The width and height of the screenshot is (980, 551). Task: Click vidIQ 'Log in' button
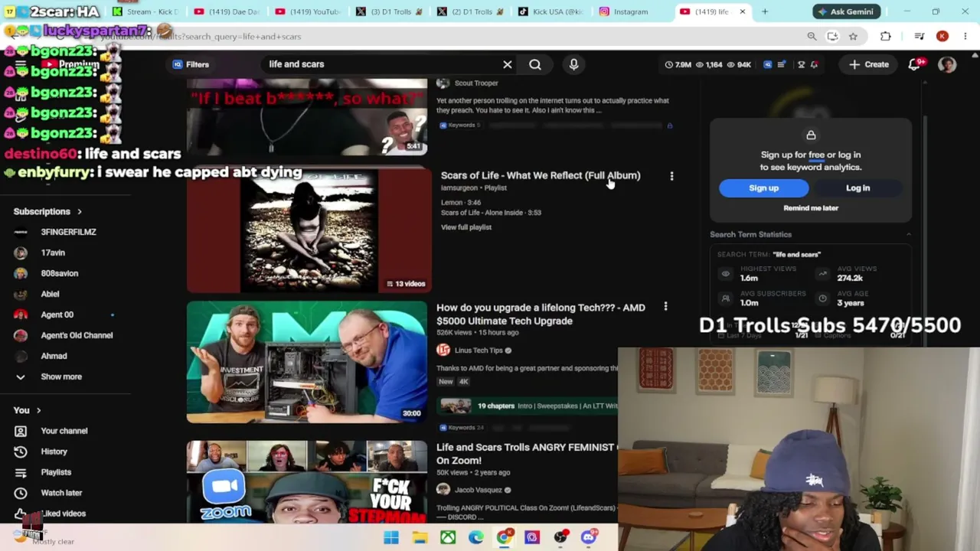(857, 188)
